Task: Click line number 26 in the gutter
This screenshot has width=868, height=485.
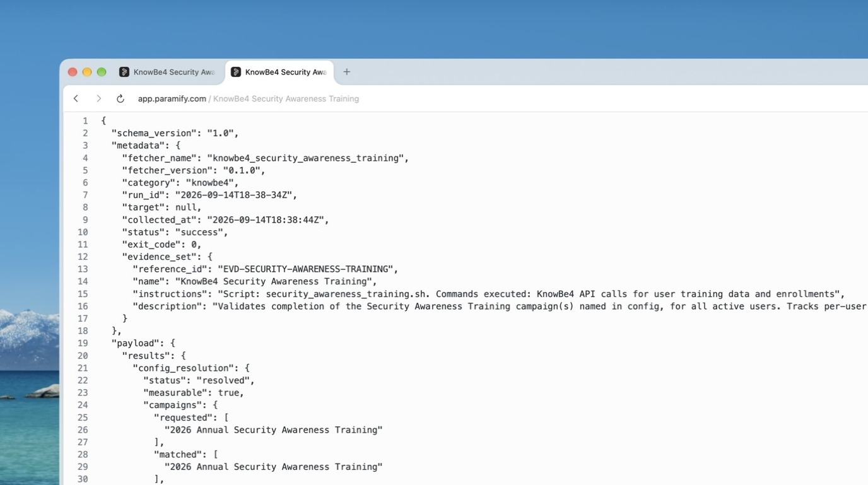Action: click(83, 429)
